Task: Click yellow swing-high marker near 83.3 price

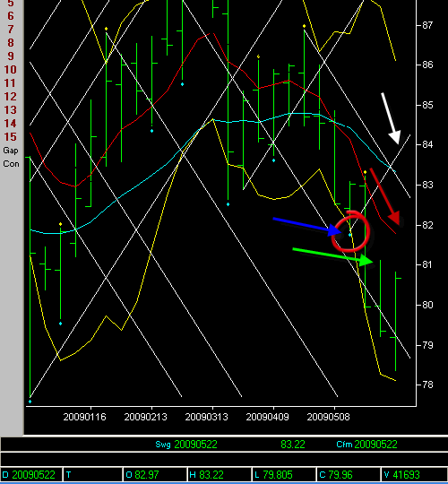Action: point(365,172)
